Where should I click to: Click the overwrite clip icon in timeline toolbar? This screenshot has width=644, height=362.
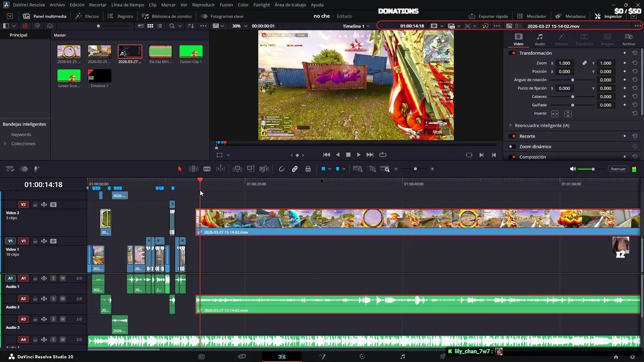pyautogui.click(x=251, y=169)
